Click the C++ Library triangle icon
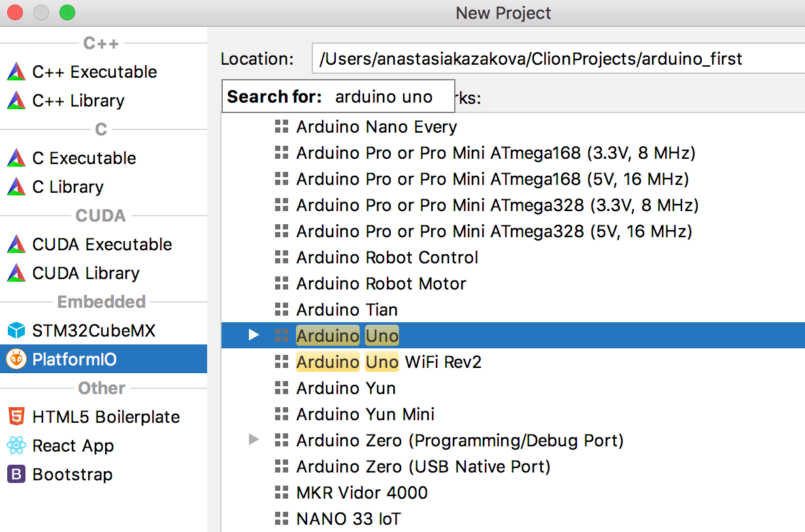The height and width of the screenshot is (532, 805). click(16, 100)
